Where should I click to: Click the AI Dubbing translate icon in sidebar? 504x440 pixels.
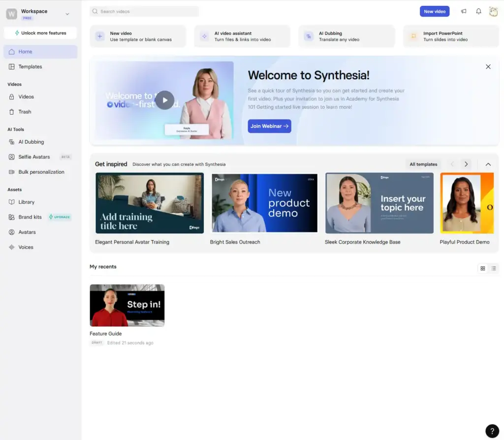click(12, 142)
